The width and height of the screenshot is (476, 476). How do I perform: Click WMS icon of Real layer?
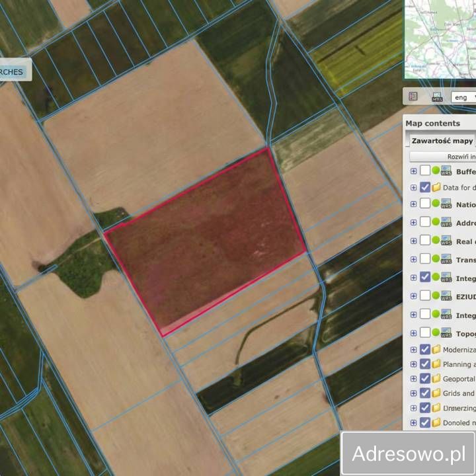point(446,241)
